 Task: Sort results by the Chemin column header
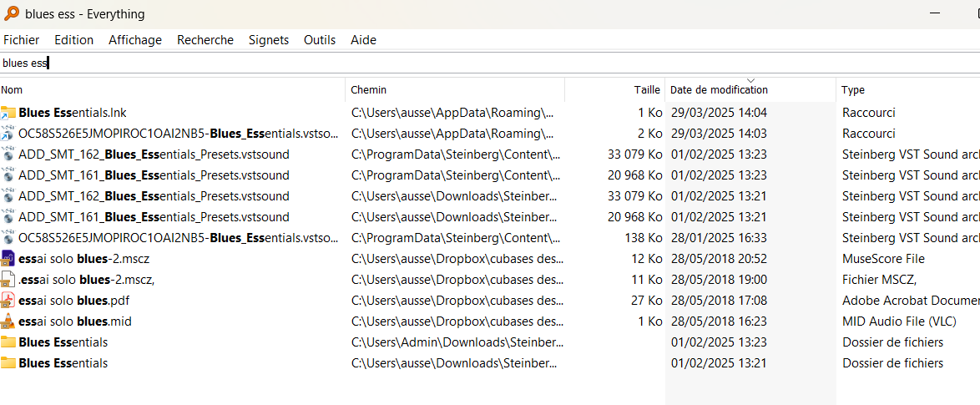(x=455, y=90)
